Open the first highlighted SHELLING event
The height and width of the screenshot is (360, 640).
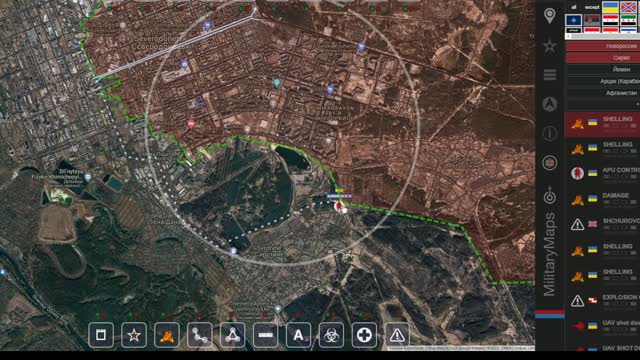[x=602, y=124]
